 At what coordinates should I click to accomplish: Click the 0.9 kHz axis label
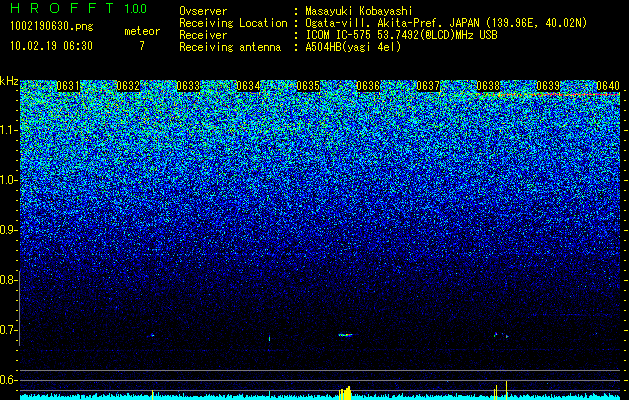[9, 230]
